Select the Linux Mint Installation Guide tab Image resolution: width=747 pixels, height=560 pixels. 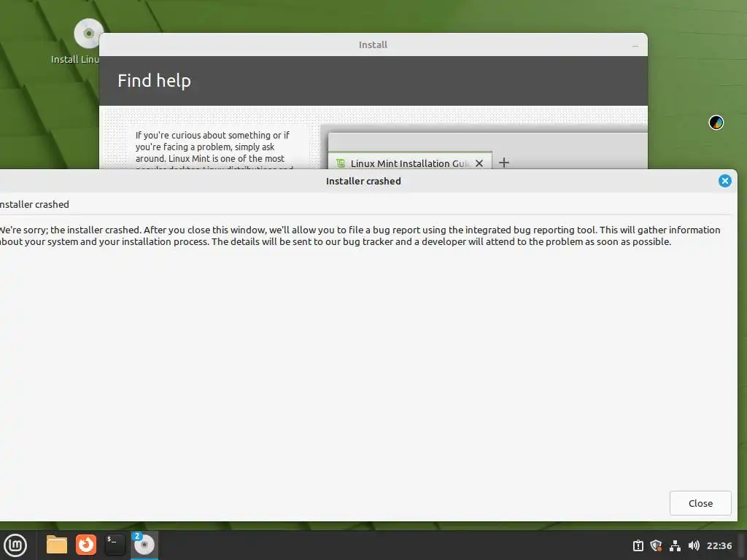tap(409, 163)
